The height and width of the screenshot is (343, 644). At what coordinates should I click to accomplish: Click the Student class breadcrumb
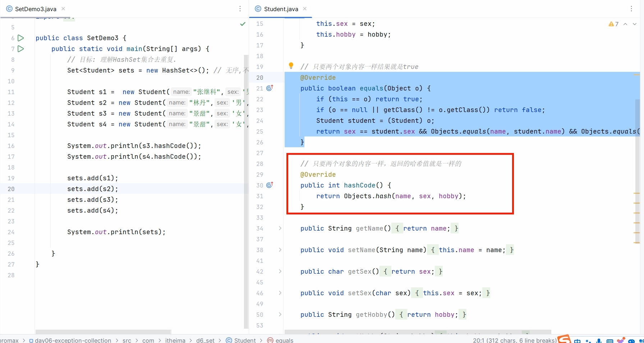point(241,340)
